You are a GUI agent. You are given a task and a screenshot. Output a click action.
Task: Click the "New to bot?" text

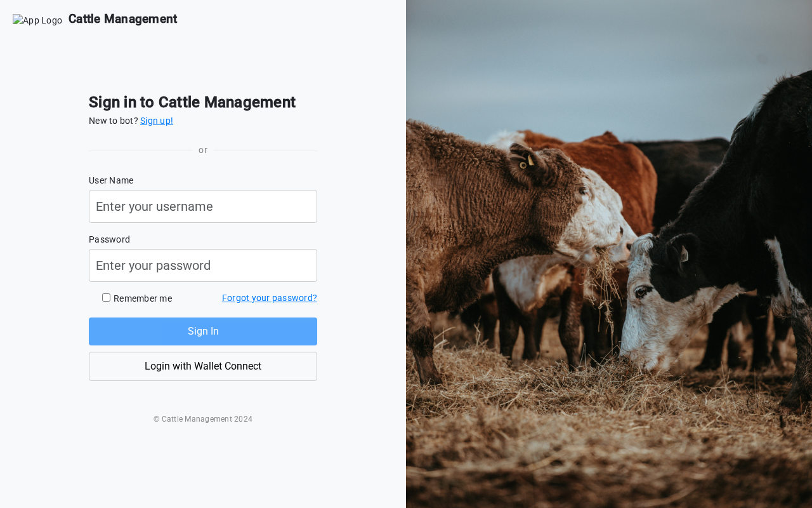click(x=114, y=121)
